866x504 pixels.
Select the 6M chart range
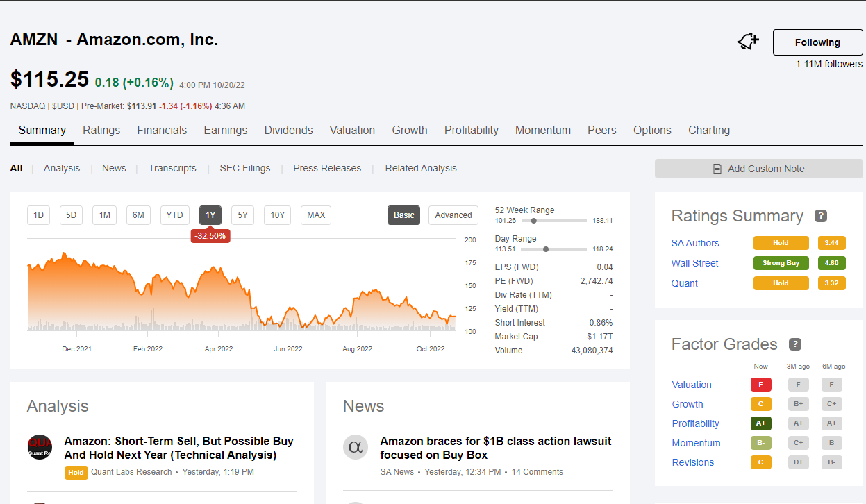(x=138, y=215)
